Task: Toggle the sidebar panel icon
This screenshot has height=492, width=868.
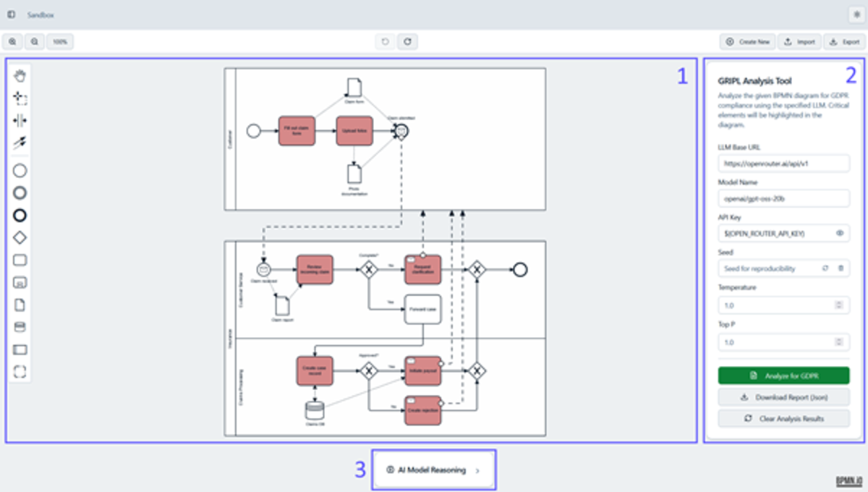Action: pyautogui.click(x=12, y=14)
